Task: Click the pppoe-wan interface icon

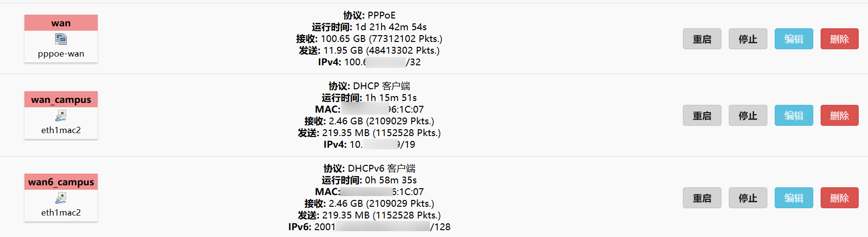Action: click(x=61, y=39)
